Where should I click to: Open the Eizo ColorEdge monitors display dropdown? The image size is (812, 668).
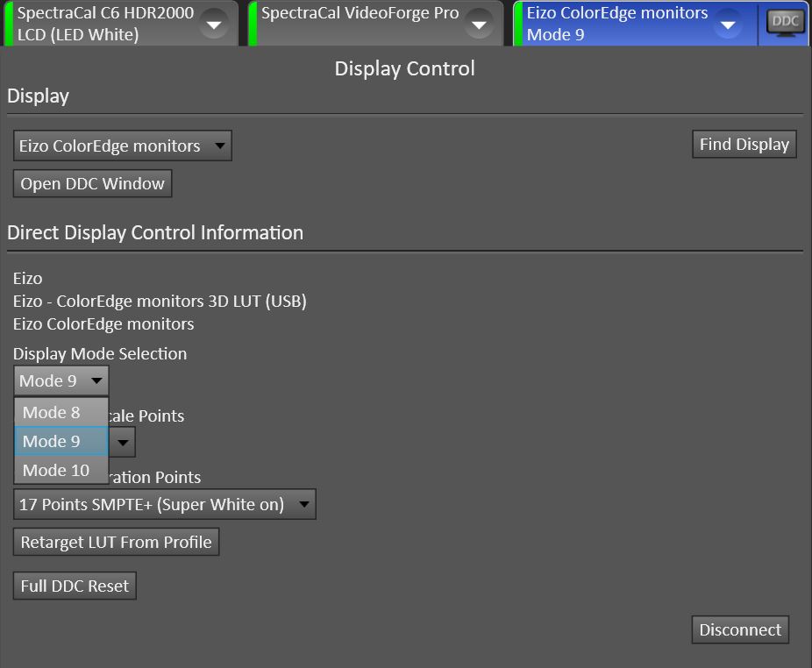pos(123,146)
